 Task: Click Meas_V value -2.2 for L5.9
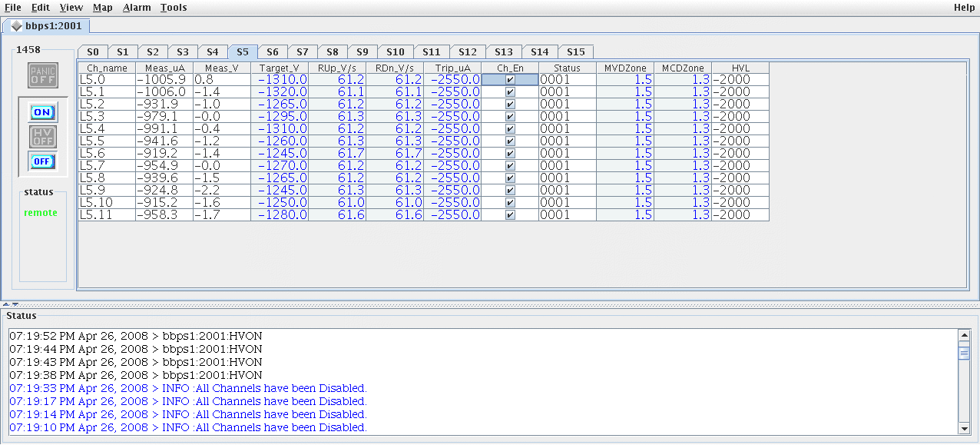point(222,191)
